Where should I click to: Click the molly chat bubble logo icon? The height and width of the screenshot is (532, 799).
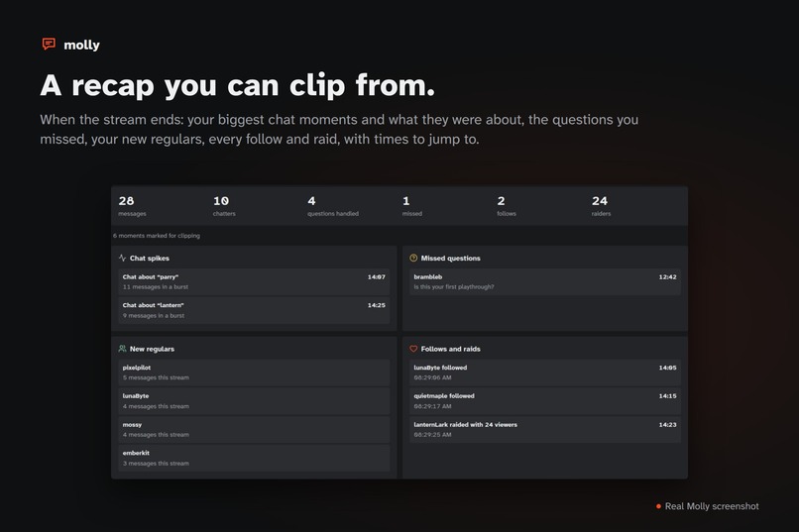49,45
